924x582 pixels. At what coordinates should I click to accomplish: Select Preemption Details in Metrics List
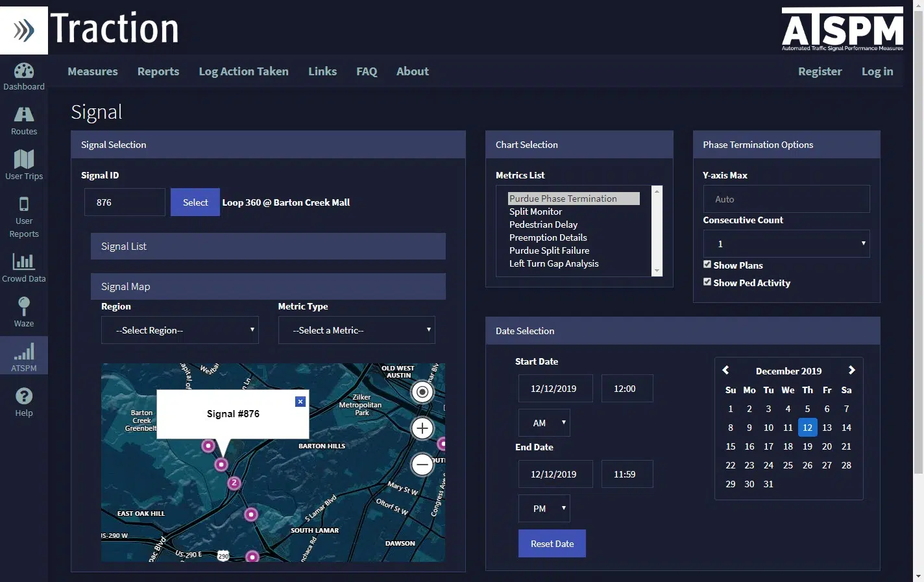(574, 237)
